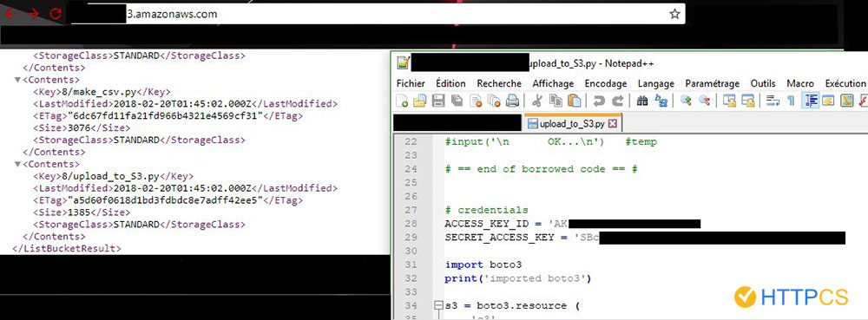Screen dimensions: 868x320
Task: Click the Save floppy disk icon
Action: point(438,101)
